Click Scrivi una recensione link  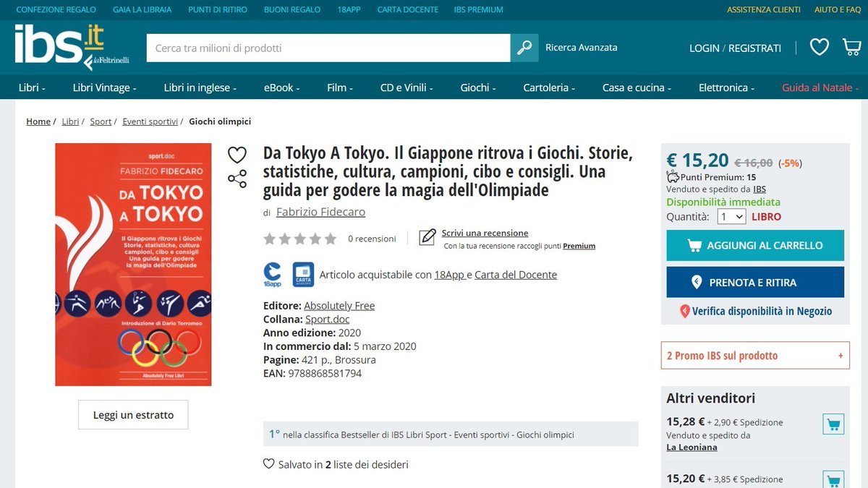485,233
